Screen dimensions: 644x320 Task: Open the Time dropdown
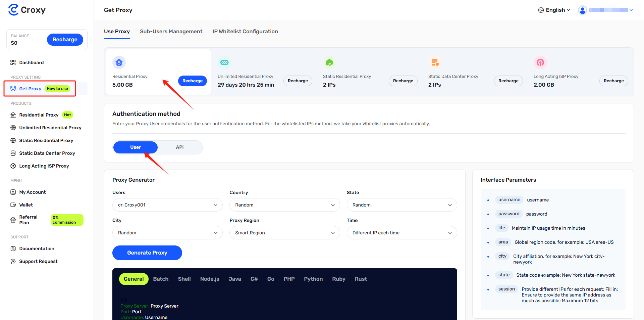(x=402, y=233)
